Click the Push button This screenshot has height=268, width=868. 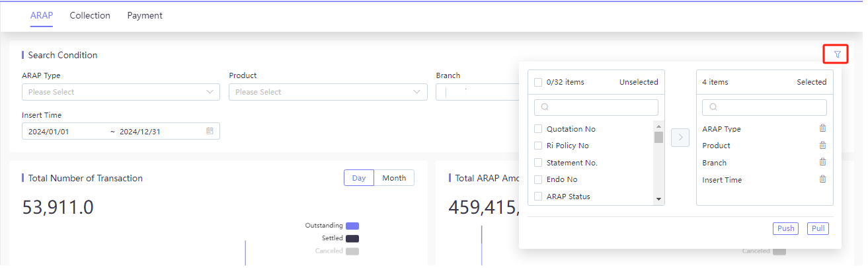tap(785, 228)
